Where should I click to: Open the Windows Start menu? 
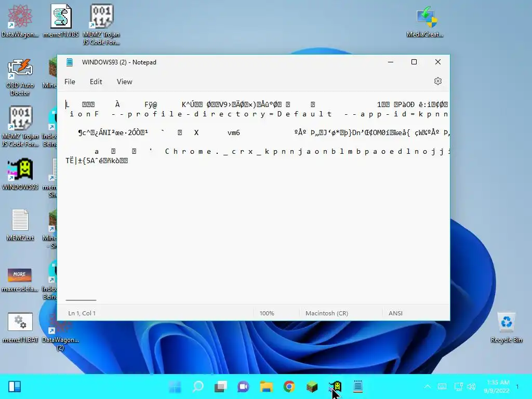coord(175,387)
